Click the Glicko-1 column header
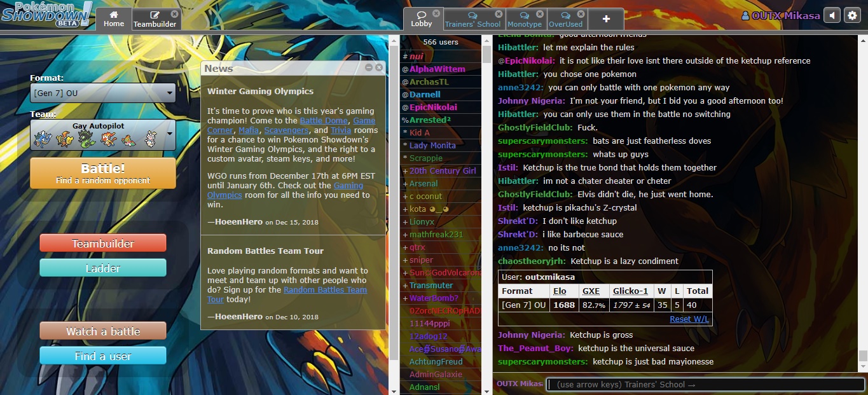The height and width of the screenshot is (395, 868). tap(630, 291)
